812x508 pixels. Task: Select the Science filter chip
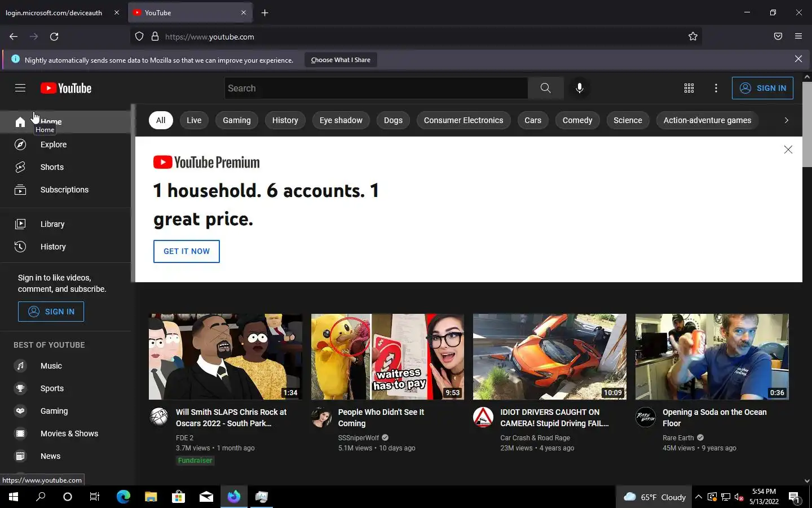tap(628, 120)
